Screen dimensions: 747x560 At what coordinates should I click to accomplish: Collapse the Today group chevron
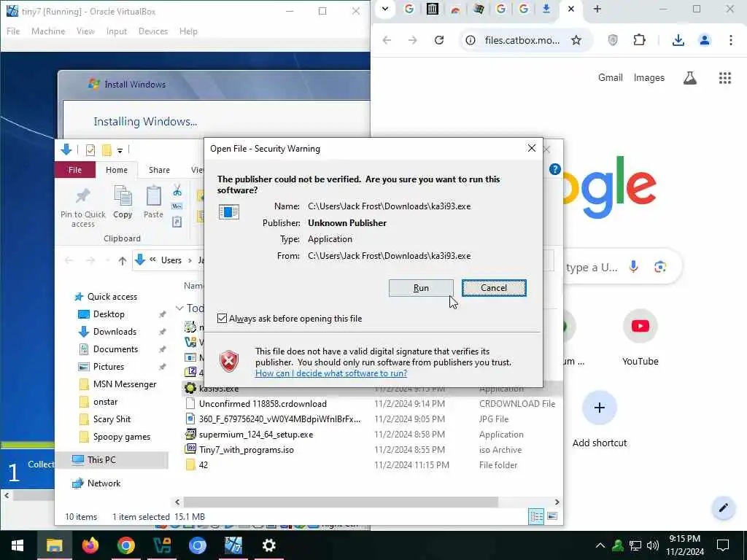tap(179, 308)
